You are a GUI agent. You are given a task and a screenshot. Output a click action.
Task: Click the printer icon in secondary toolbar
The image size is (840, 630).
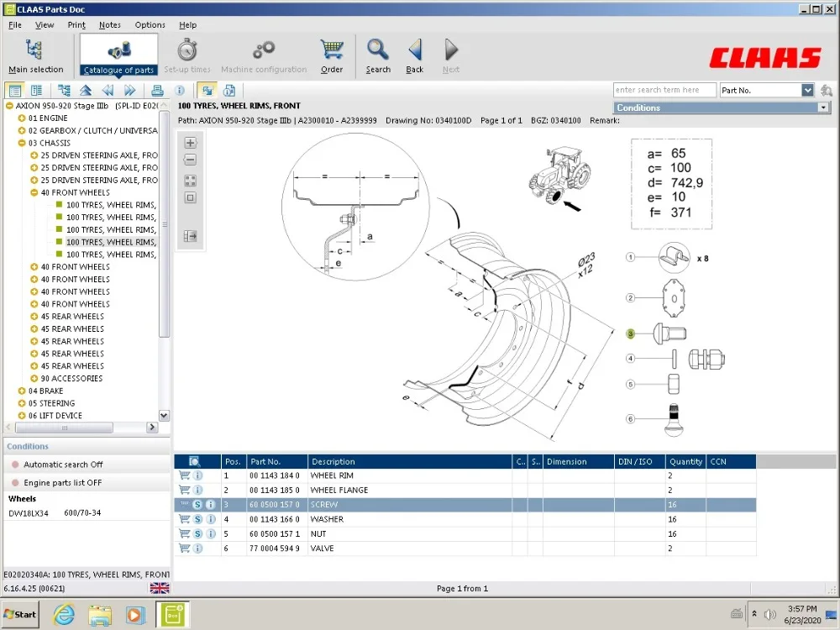[157, 91]
